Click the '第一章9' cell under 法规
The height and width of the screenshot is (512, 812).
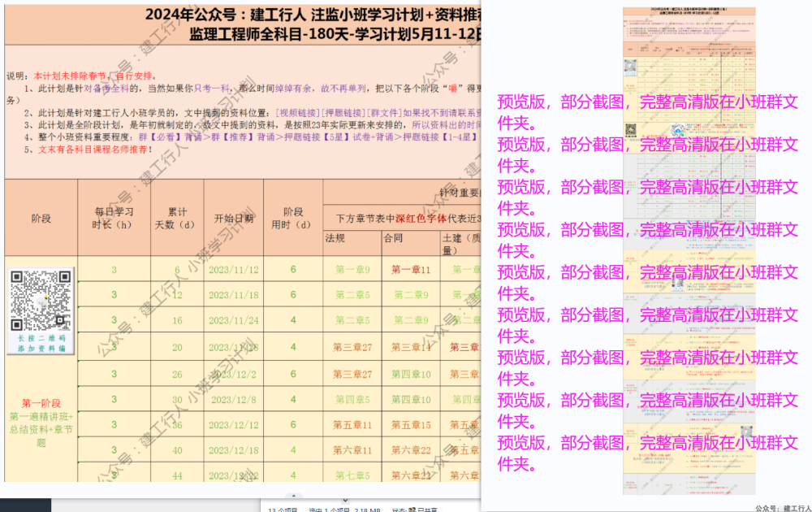coord(352,270)
